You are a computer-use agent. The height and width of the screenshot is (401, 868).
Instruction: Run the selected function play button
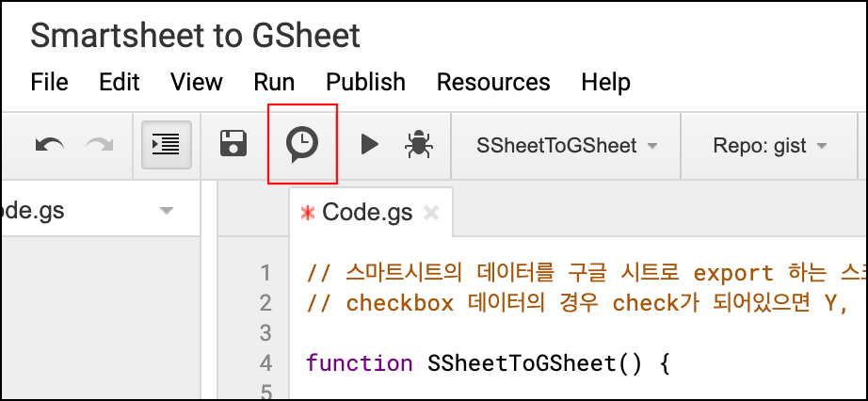[x=369, y=145]
